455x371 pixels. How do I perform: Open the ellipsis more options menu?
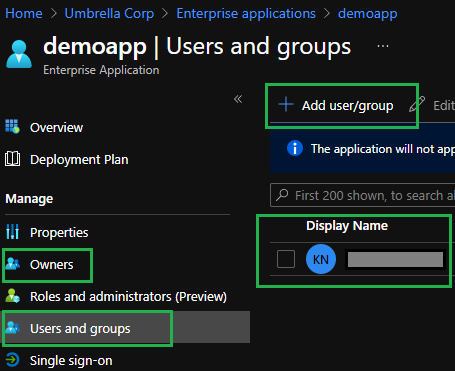pos(383,46)
